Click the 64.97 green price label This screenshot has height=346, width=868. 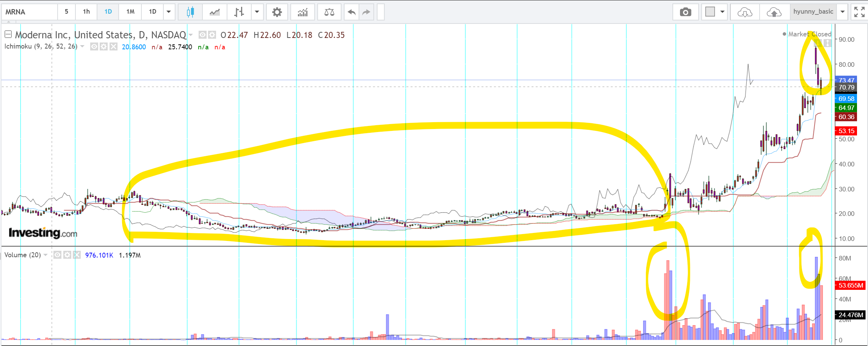tap(846, 108)
